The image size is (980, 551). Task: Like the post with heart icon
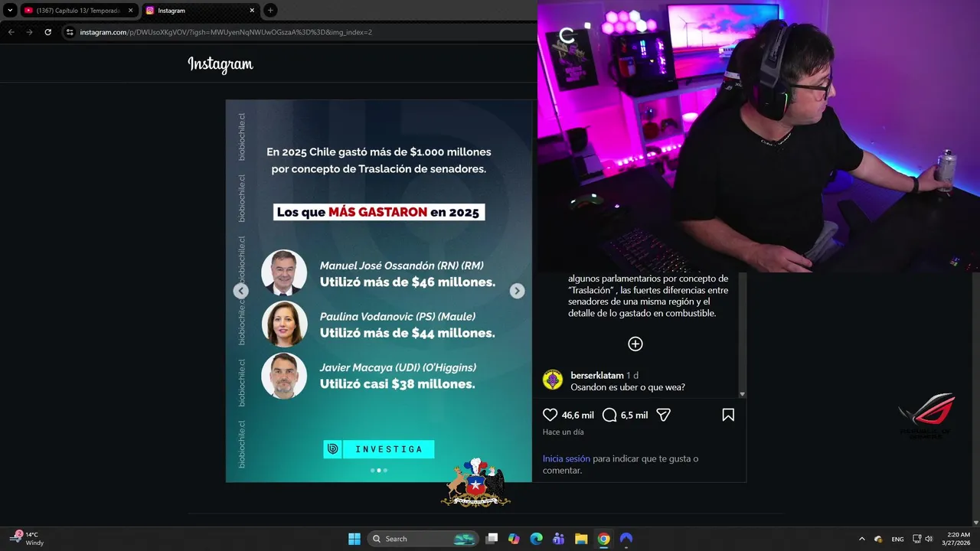point(550,415)
